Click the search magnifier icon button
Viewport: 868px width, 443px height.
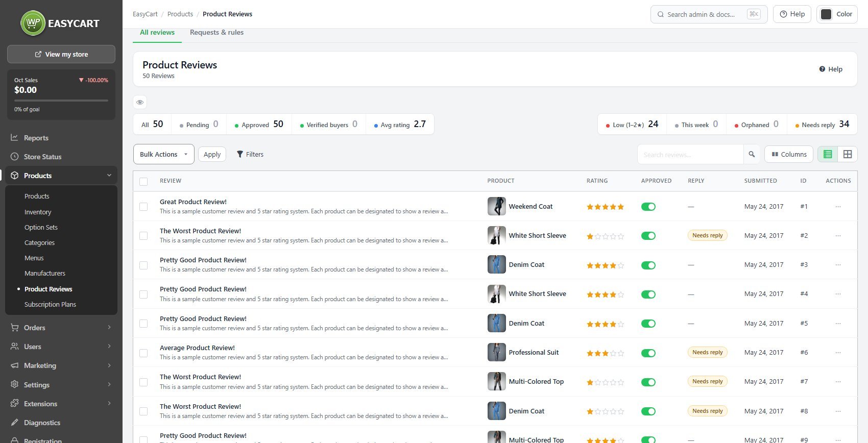[752, 154]
